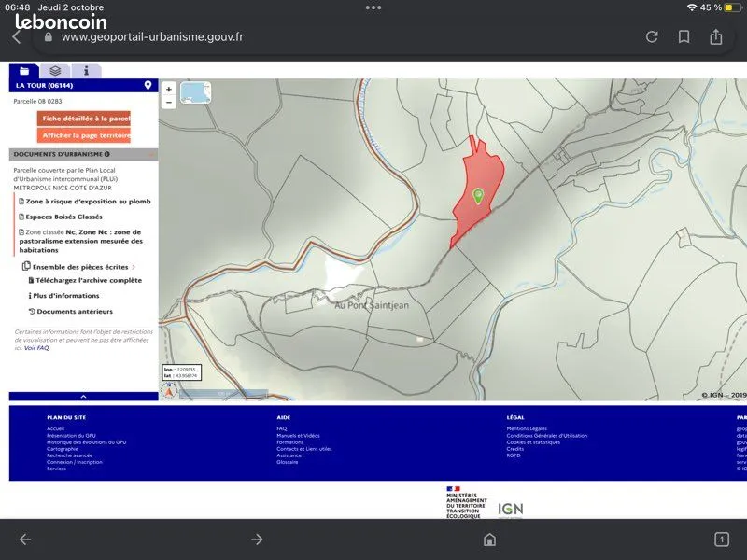This screenshot has width=747, height=560.
Task: Open Présentation du GPU footer link
Action: tap(72, 435)
